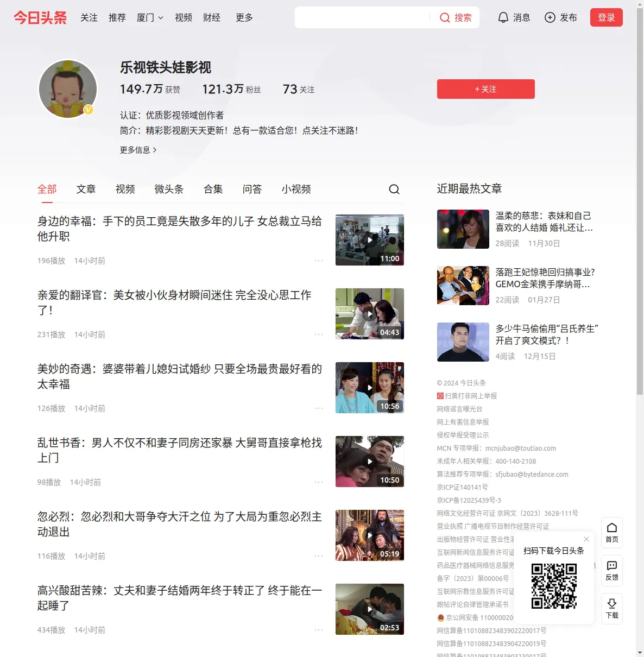The image size is (644, 657).
Task: Click 121.3万 粉丝 followers count
Action: tap(231, 89)
